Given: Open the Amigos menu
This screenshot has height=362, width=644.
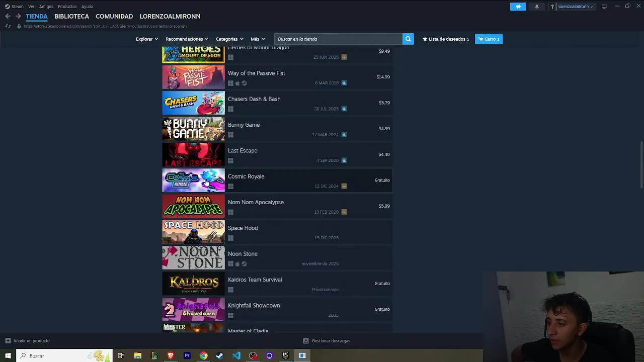Looking at the screenshot, I should coord(46,7).
